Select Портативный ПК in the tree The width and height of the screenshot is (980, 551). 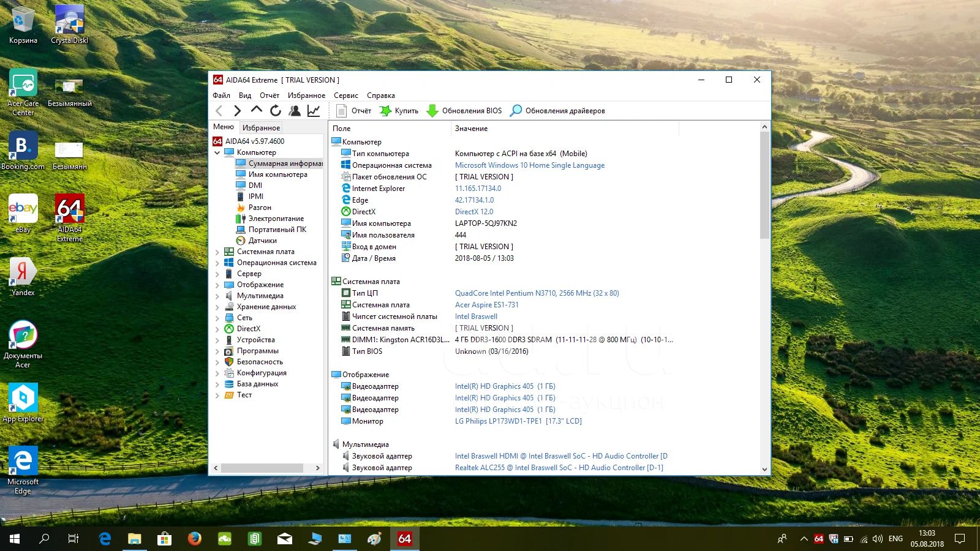click(277, 230)
